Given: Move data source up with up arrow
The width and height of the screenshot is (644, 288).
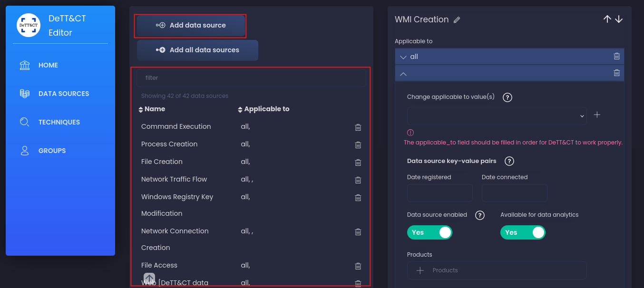Looking at the screenshot, I should point(607,19).
